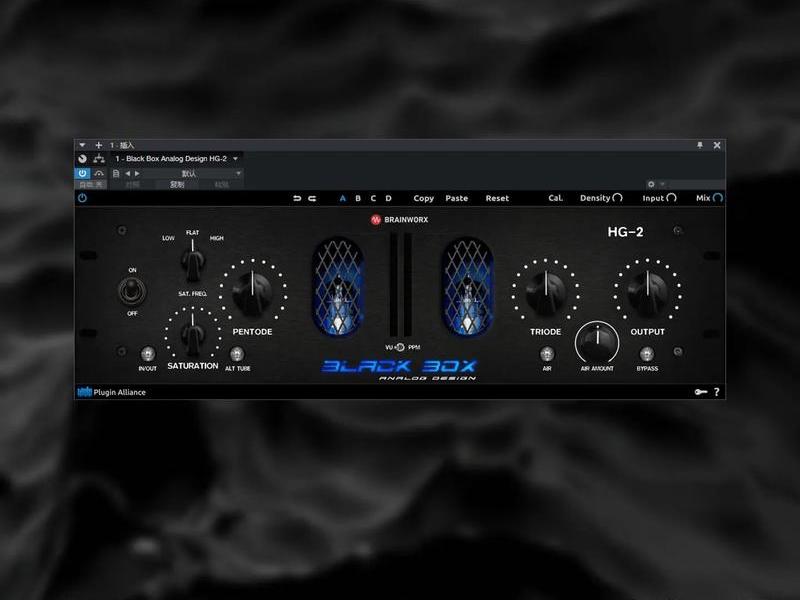
Task: Click the SATURATION knob
Action: (x=193, y=335)
